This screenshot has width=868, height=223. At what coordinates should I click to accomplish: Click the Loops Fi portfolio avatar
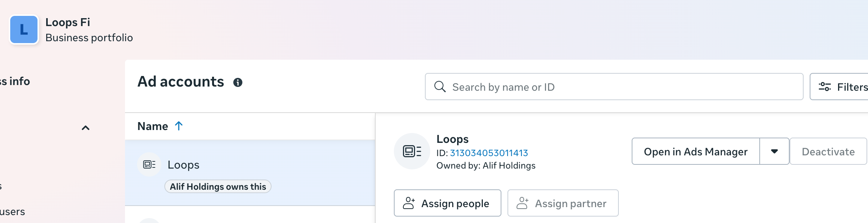coord(24,29)
